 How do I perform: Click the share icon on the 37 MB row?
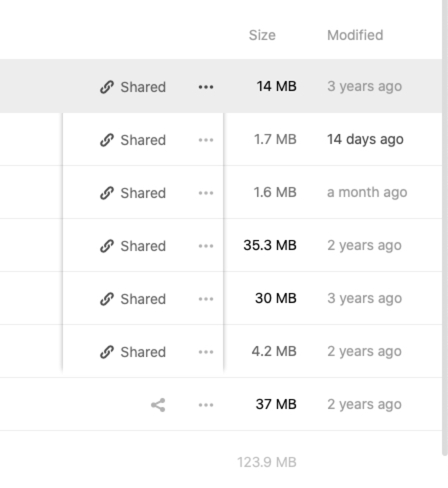(x=158, y=405)
